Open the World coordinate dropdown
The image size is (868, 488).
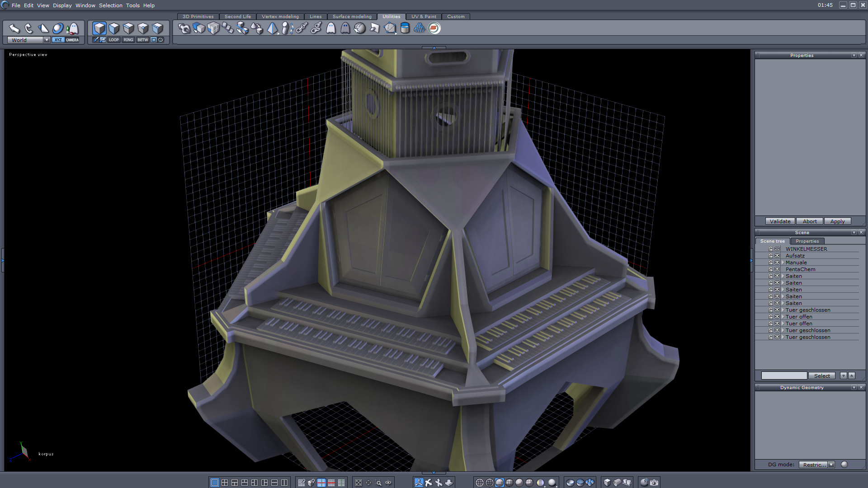47,40
